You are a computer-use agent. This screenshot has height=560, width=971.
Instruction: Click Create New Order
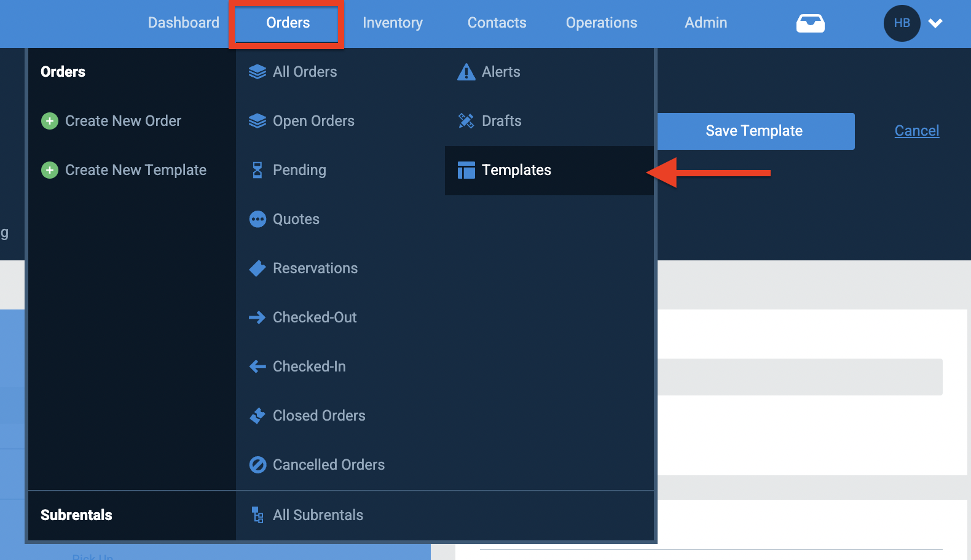(x=123, y=121)
